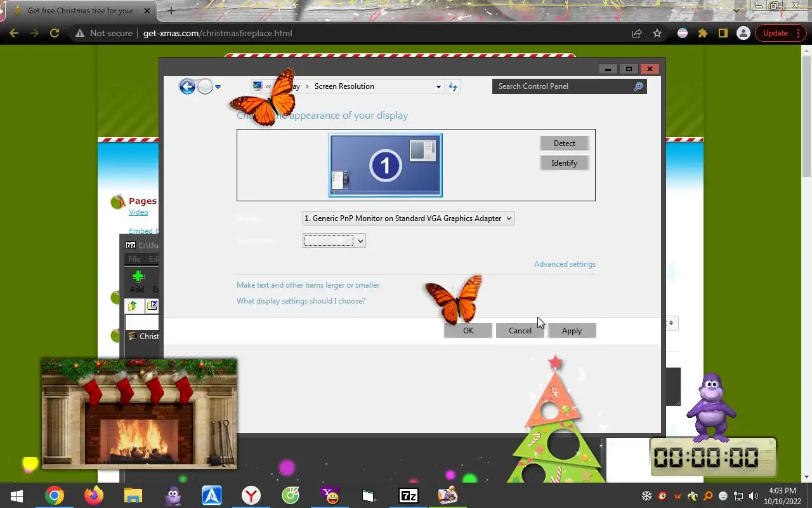Click the snowflake icon in the system tray

coord(646,496)
